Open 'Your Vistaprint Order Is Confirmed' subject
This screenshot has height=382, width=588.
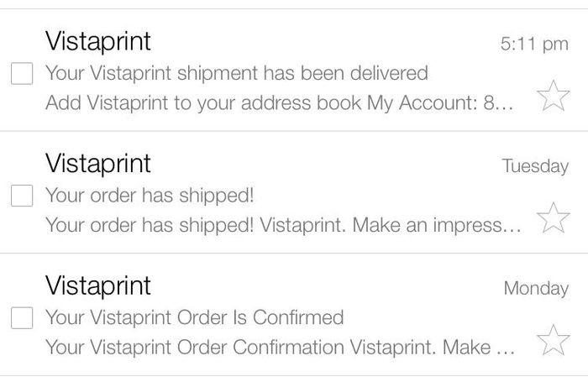[194, 318]
